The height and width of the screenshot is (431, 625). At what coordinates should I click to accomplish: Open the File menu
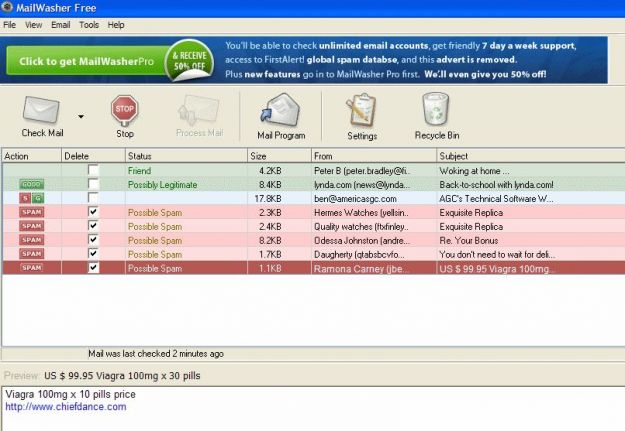10,25
